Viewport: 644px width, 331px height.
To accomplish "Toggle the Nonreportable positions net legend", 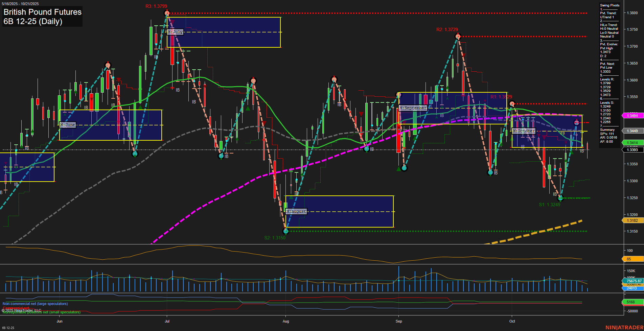I will pos(41,312).
